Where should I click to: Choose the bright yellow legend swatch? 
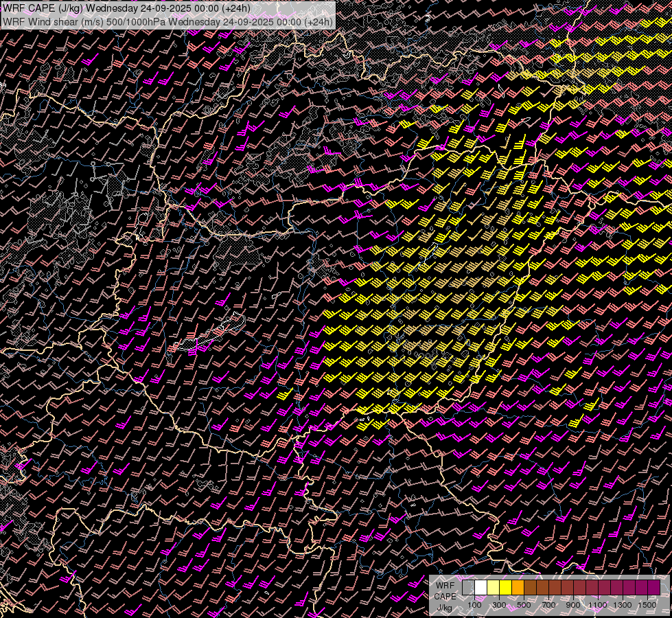pos(505,588)
